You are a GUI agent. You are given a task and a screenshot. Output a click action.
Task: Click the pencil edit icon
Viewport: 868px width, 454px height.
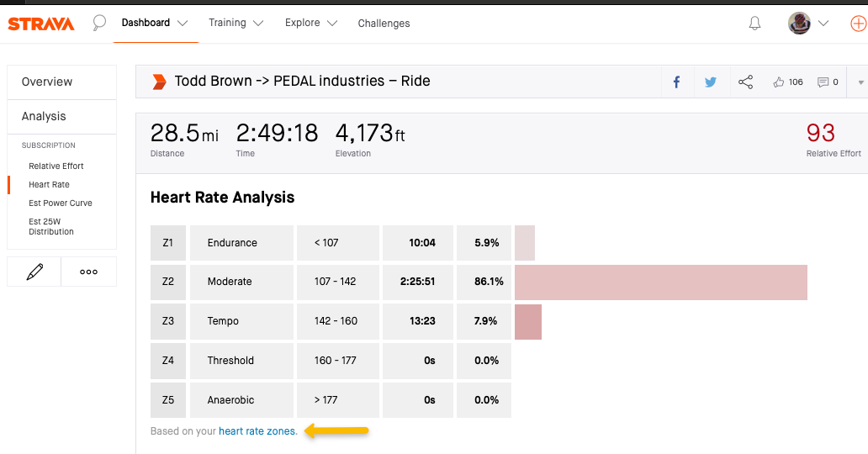34,272
